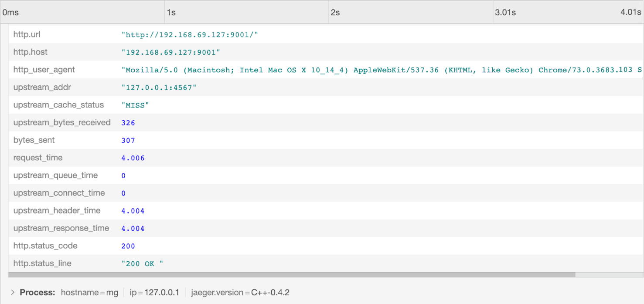
Task: Select the request_time value 4.006
Action: click(133, 158)
